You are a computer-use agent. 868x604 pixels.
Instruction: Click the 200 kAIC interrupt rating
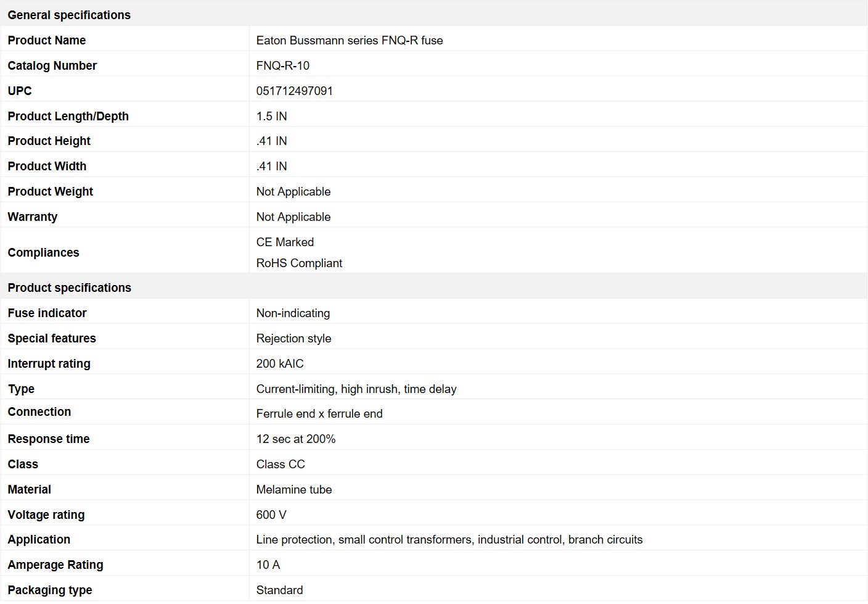pyautogui.click(x=280, y=363)
